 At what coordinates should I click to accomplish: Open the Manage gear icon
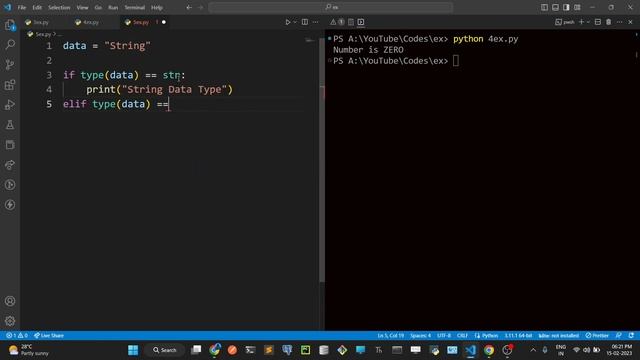[10, 321]
